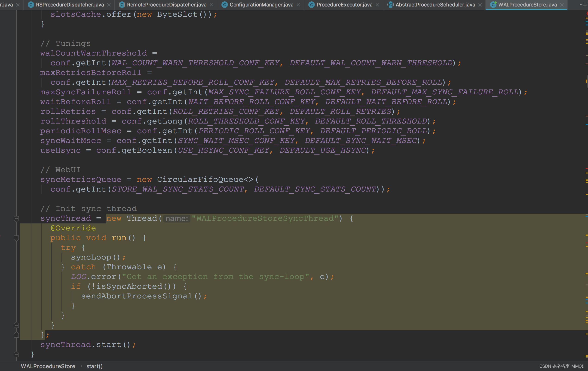Switch to the AbstractProcedureScheduler.java tab
The width and height of the screenshot is (588, 371).
[435, 5]
